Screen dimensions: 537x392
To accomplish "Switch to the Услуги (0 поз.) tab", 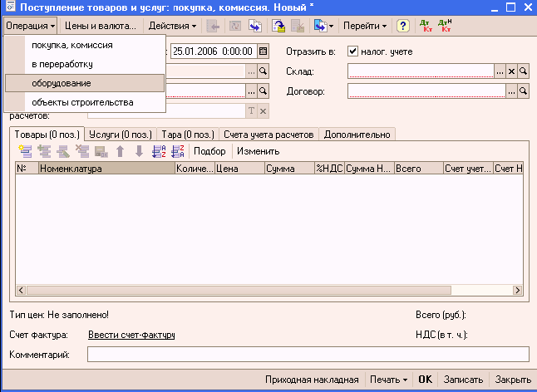I will coord(121,134).
